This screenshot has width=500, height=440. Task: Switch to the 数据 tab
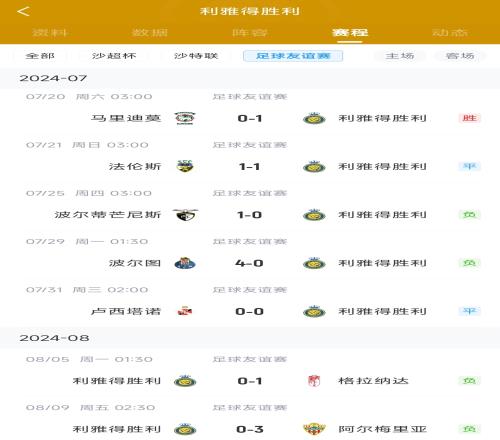point(150,32)
